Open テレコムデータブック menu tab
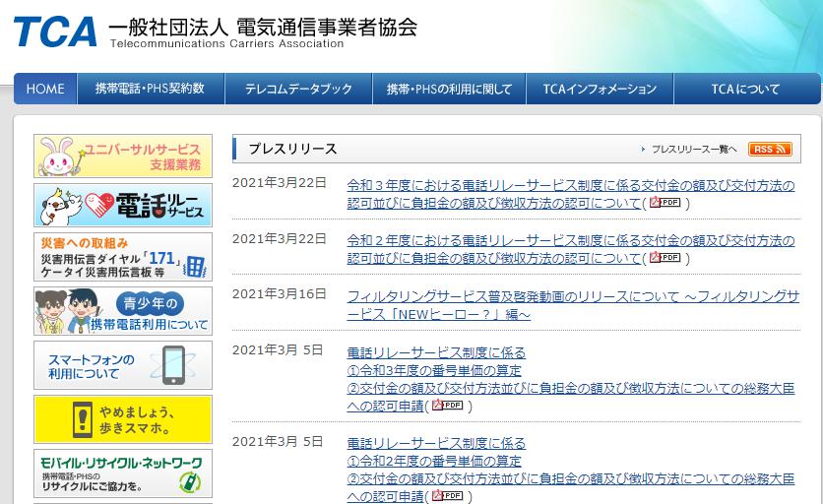Image resolution: width=823 pixels, height=504 pixels. [x=298, y=89]
